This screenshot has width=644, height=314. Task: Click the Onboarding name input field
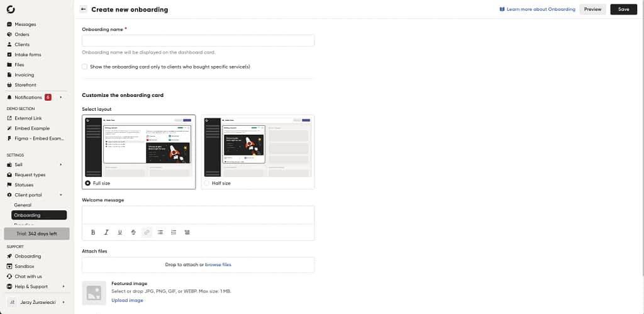(x=198, y=41)
